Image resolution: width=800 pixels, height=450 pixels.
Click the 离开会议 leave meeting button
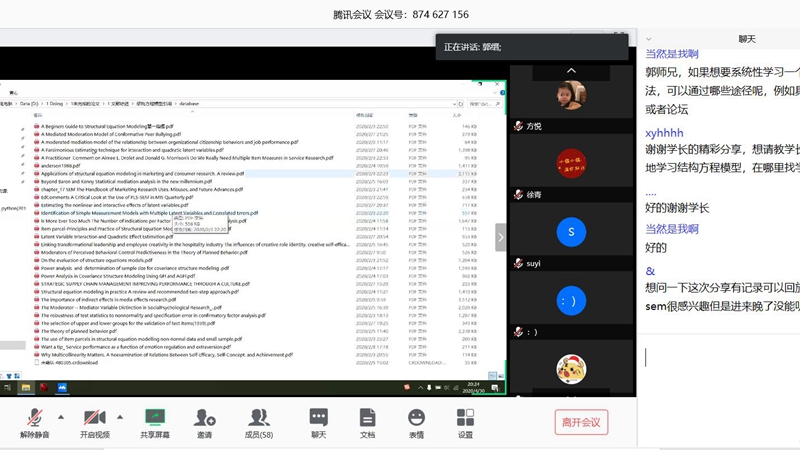pos(581,422)
